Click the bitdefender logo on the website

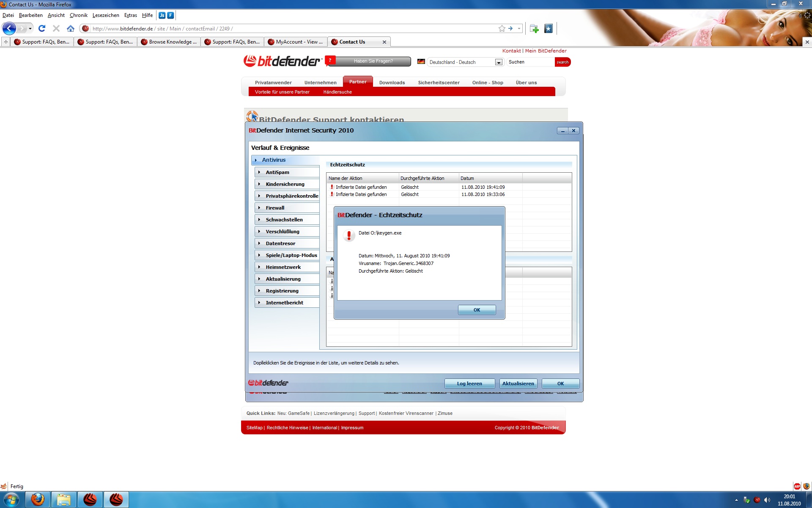pyautogui.click(x=283, y=61)
